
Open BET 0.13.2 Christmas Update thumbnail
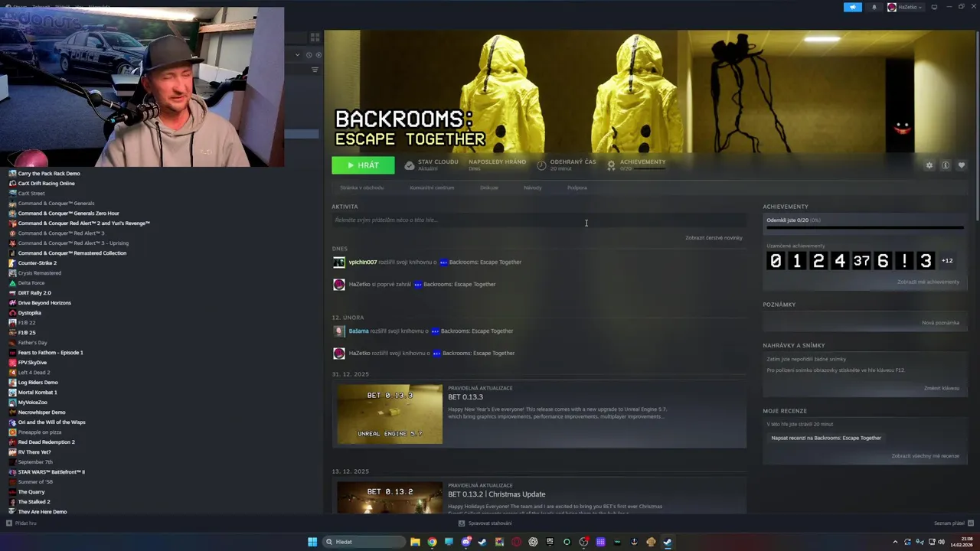(x=390, y=497)
